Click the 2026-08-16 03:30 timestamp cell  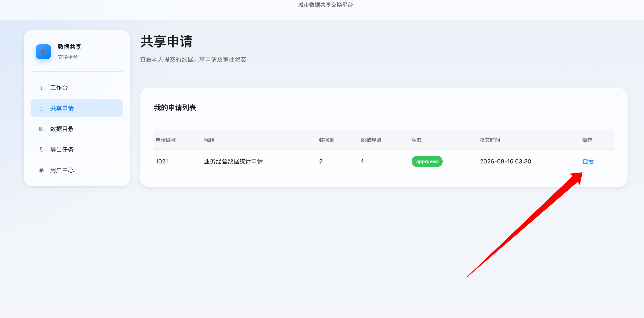point(505,162)
